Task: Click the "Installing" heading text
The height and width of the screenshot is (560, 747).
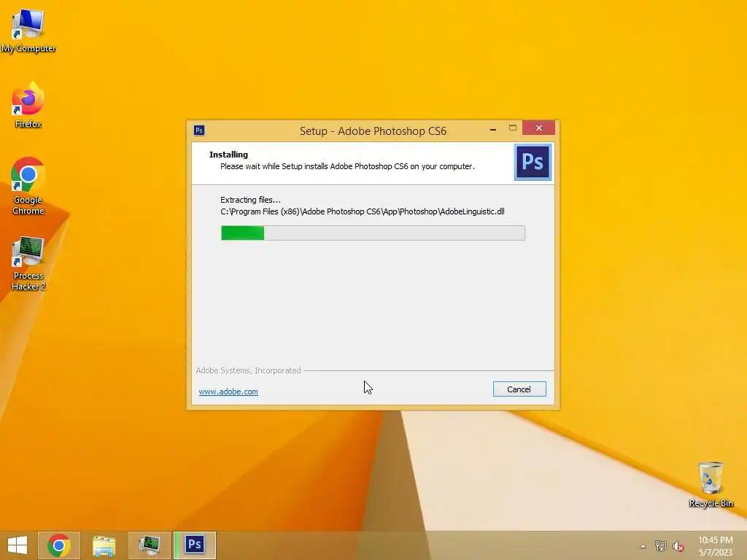Action: pyautogui.click(x=228, y=155)
